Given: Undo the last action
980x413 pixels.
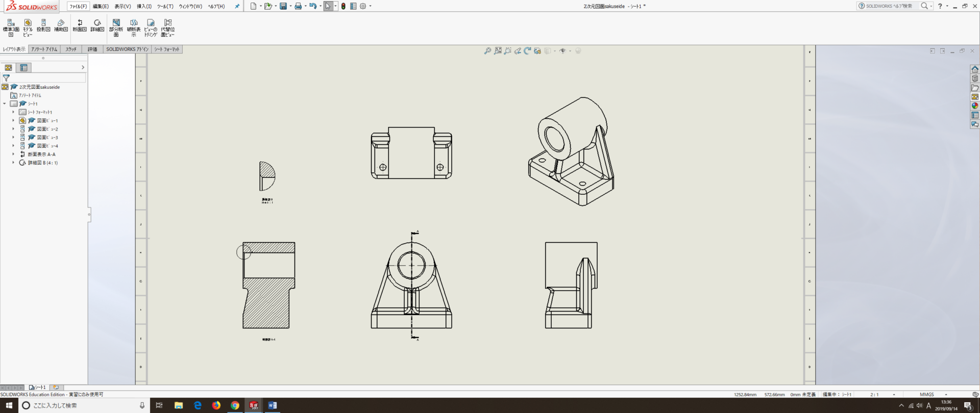Looking at the screenshot, I should pyautogui.click(x=313, y=6).
